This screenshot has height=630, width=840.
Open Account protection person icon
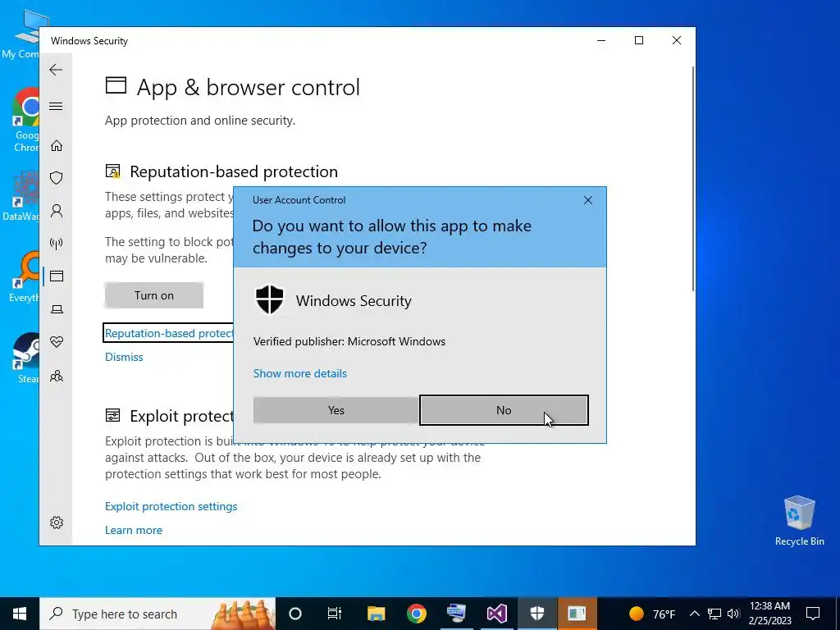click(57, 211)
